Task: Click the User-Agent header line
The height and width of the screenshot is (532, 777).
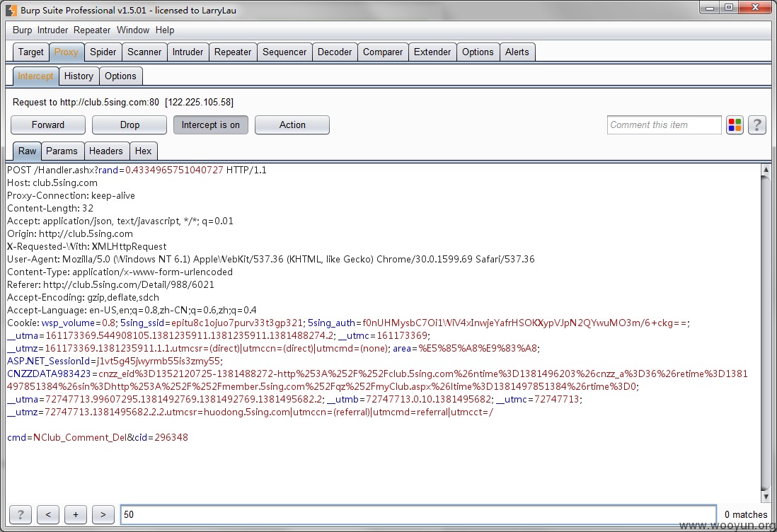Action: click(271, 259)
